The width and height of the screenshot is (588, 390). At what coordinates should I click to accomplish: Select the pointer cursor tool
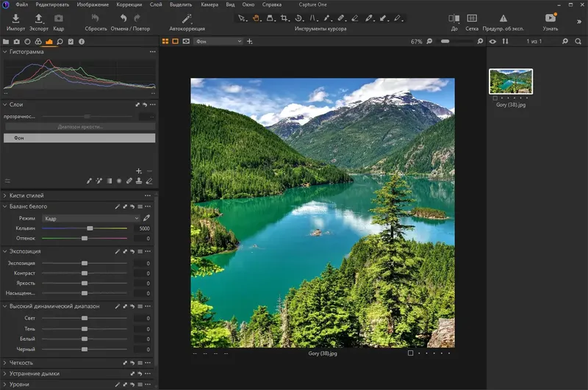click(242, 18)
